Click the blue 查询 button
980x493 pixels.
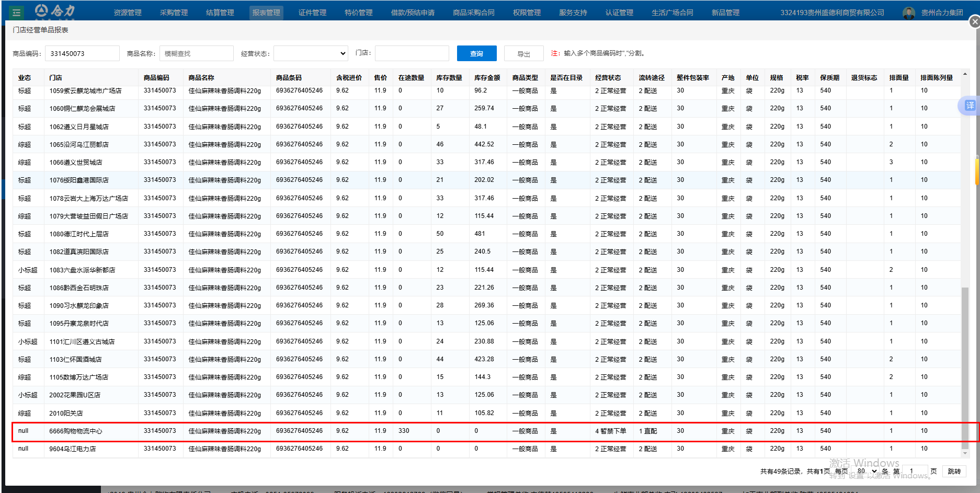(x=476, y=53)
